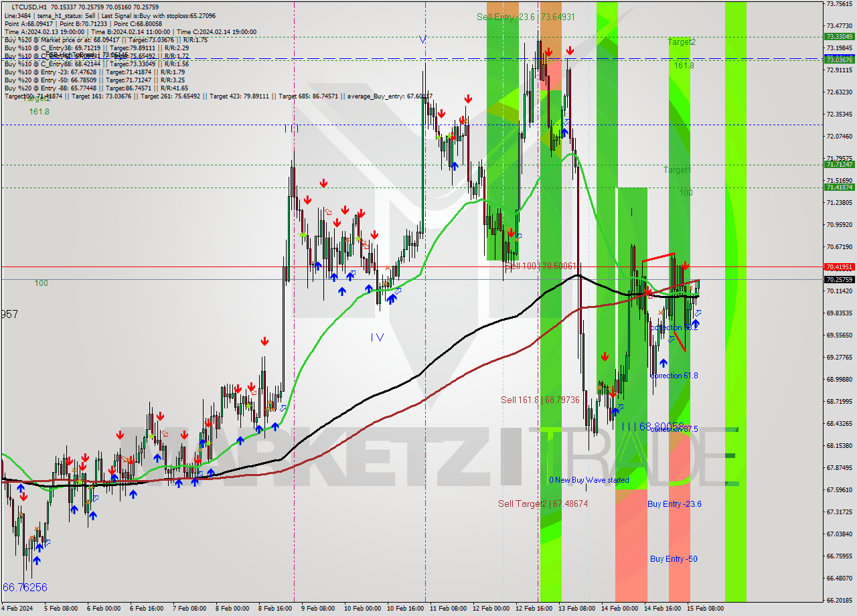Click the 'Sell Target2 | 67.48674' label
The image size is (857, 616).
[x=543, y=504]
